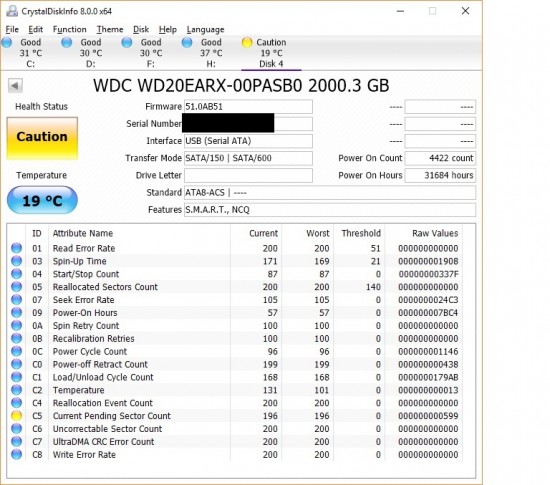
Task: Click raw value 0000000179AB
Action: tap(428, 377)
